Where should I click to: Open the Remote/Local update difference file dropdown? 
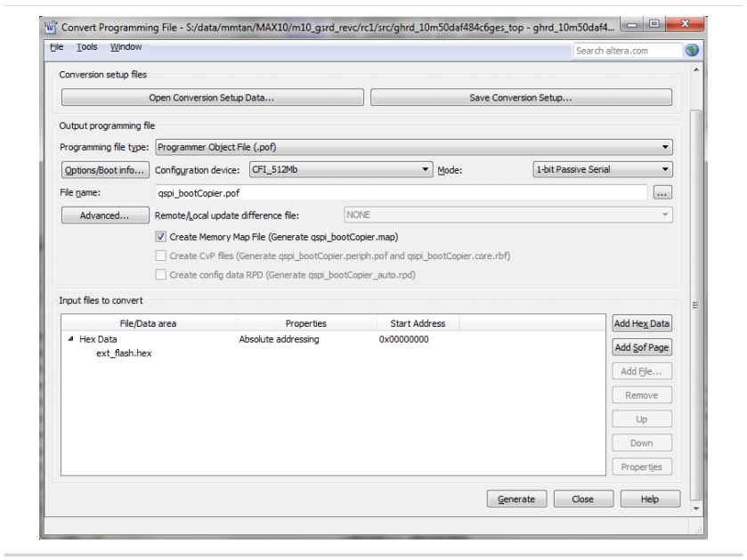[507, 215]
